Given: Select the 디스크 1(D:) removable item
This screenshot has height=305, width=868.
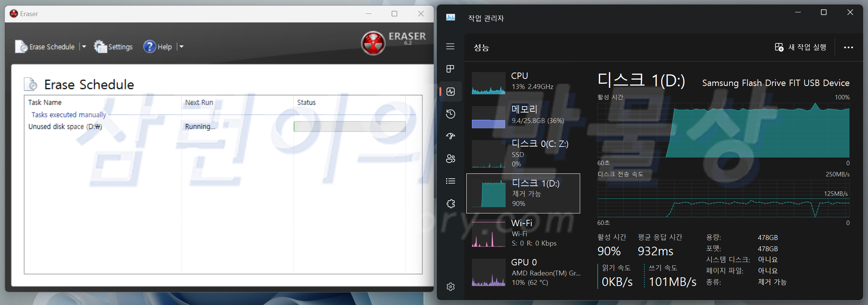Looking at the screenshot, I should tap(523, 193).
